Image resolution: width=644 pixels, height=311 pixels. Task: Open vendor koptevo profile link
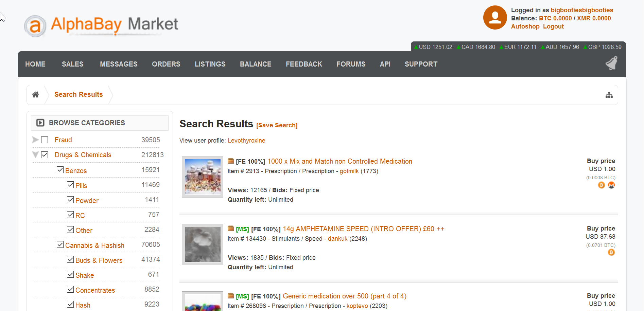357,306
